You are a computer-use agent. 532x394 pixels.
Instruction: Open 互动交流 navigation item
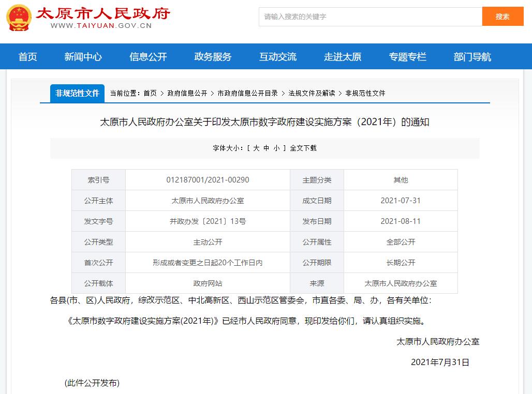pyautogui.click(x=278, y=57)
